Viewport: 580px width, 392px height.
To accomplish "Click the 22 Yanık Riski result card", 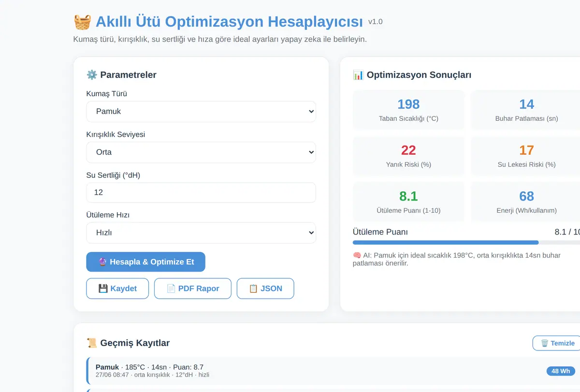I will [408, 156].
